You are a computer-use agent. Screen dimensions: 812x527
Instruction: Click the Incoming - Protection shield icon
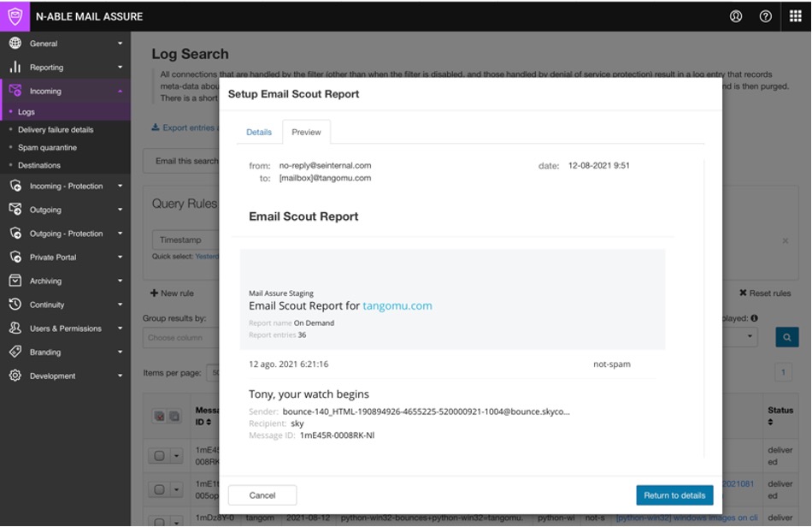(x=15, y=186)
